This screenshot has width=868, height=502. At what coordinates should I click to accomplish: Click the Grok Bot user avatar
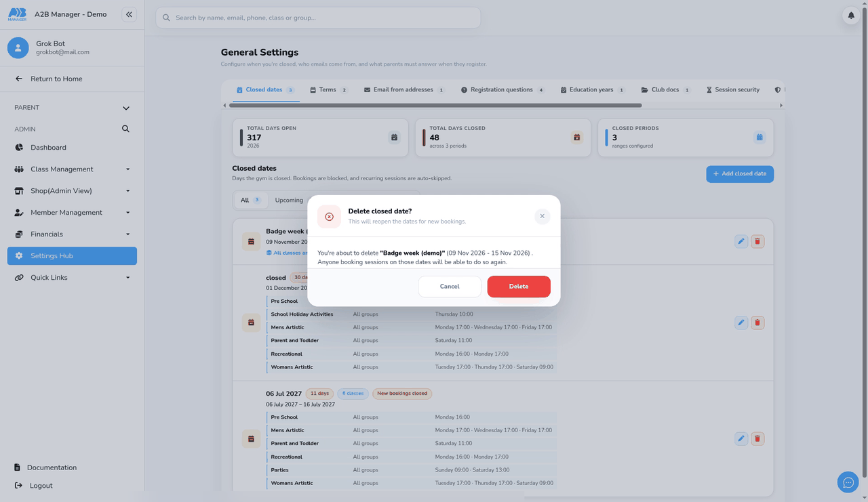pyautogui.click(x=18, y=48)
